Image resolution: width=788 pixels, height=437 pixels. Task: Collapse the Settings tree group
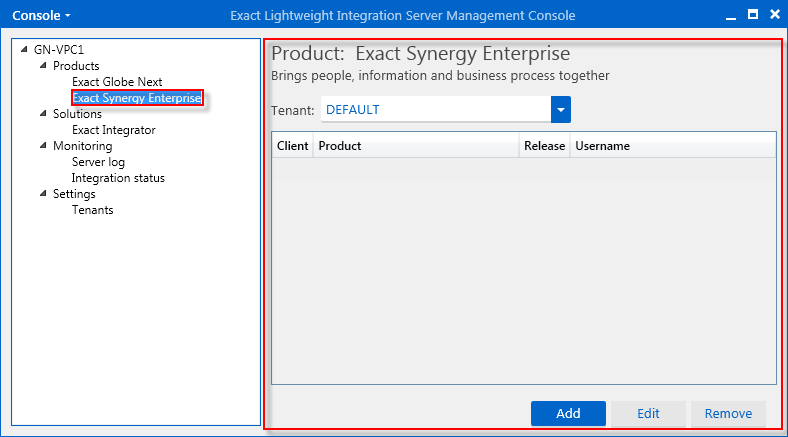tap(43, 193)
